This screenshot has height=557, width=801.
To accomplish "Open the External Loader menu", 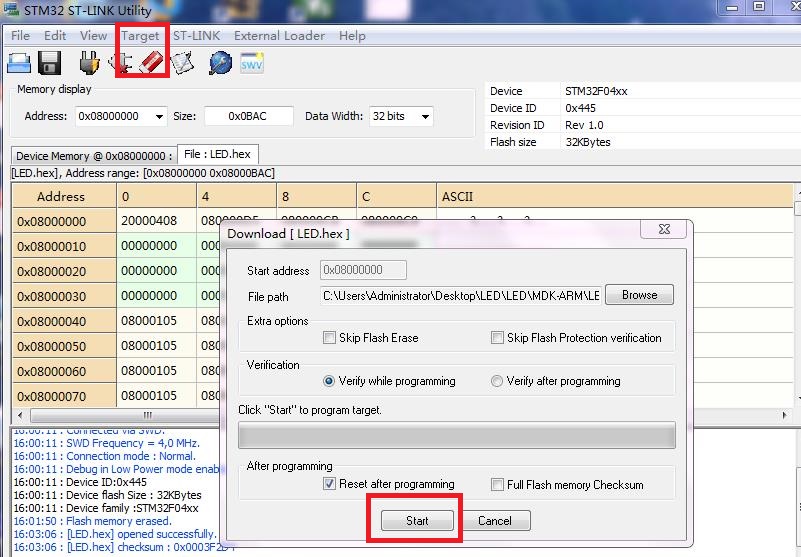I will pos(279,36).
